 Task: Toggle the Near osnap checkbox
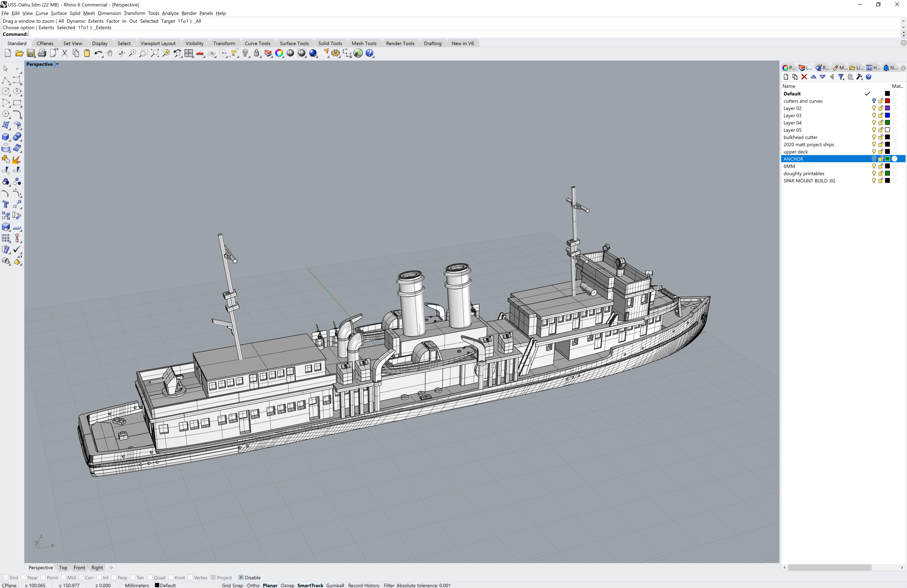24,578
